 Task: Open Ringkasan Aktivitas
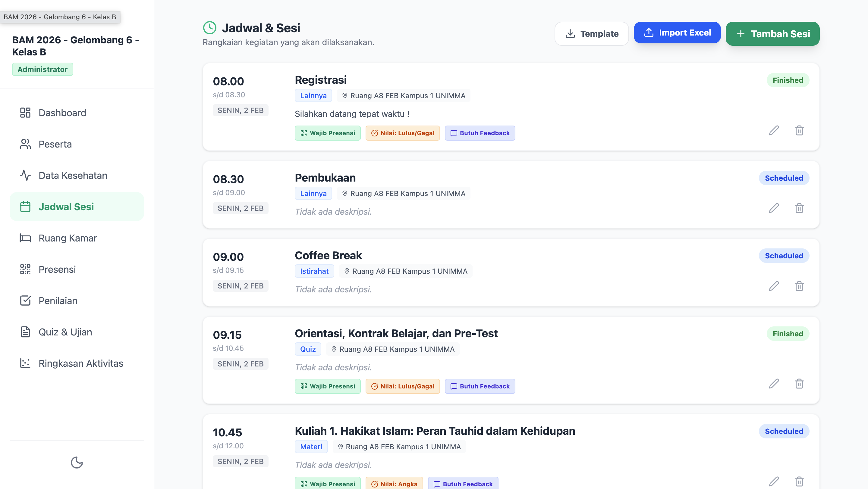tap(77, 363)
